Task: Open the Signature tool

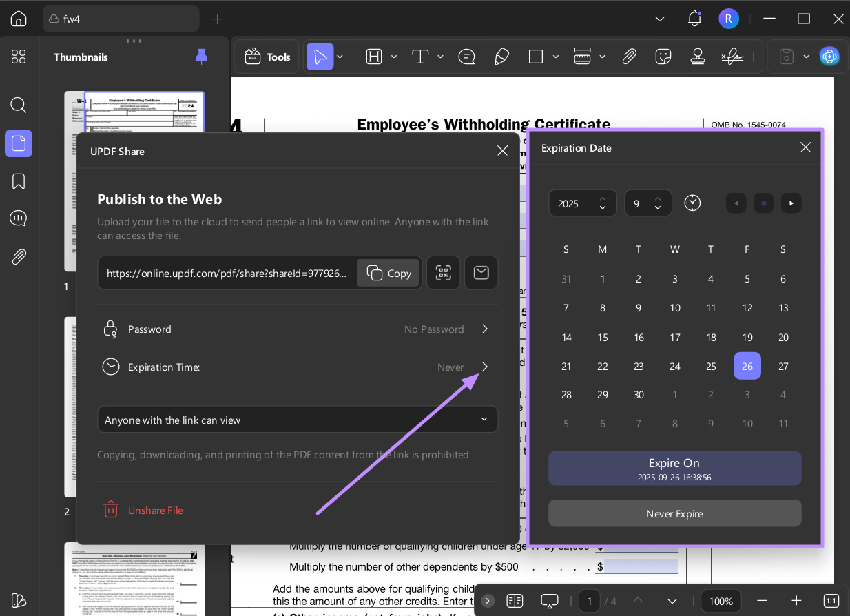Action: tap(732, 57)
